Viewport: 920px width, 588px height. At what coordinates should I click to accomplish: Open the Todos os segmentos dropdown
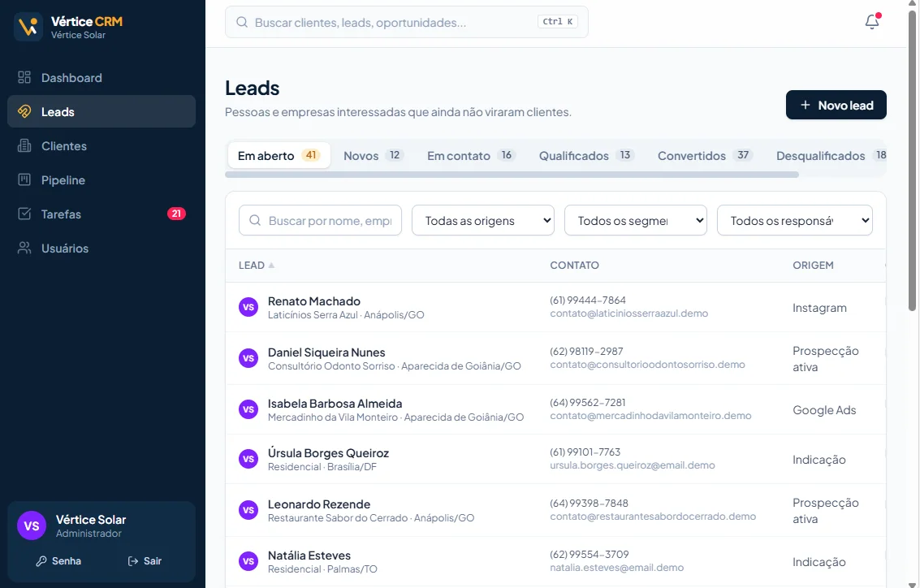tap(636, 220)
